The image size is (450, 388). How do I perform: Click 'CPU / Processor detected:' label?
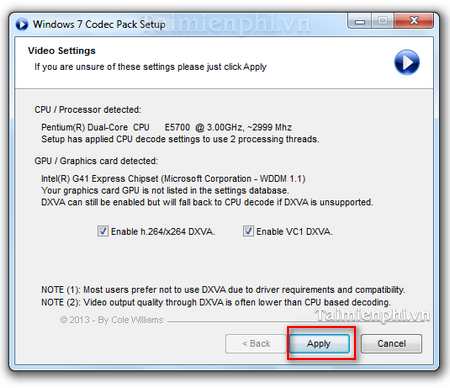88,110
